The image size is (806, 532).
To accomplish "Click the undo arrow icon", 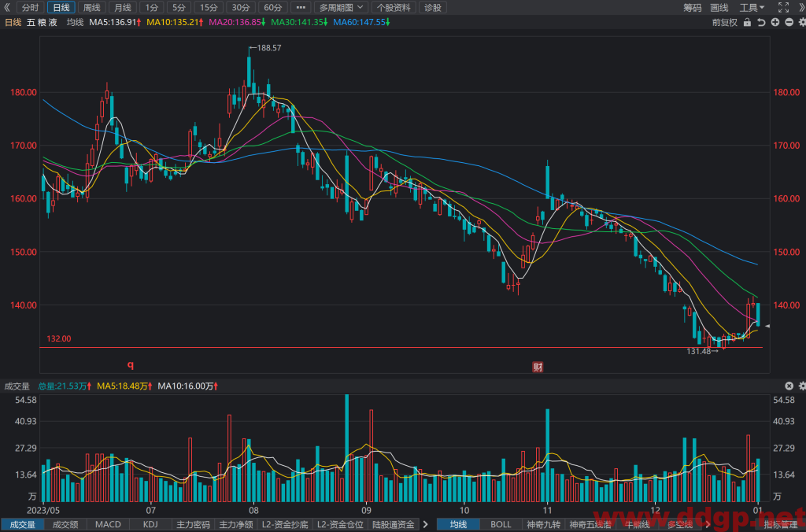I will click(x=761, y=23).
